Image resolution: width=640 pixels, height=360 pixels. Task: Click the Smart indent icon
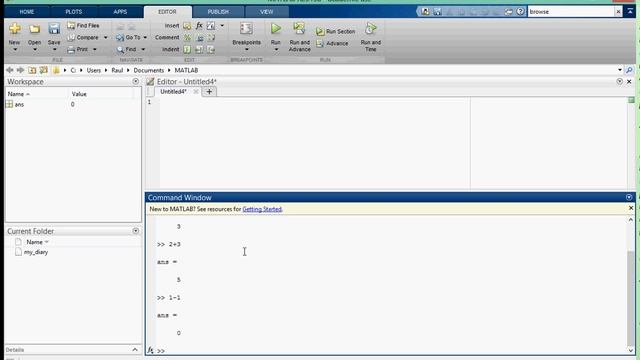[x=187, y=49]
